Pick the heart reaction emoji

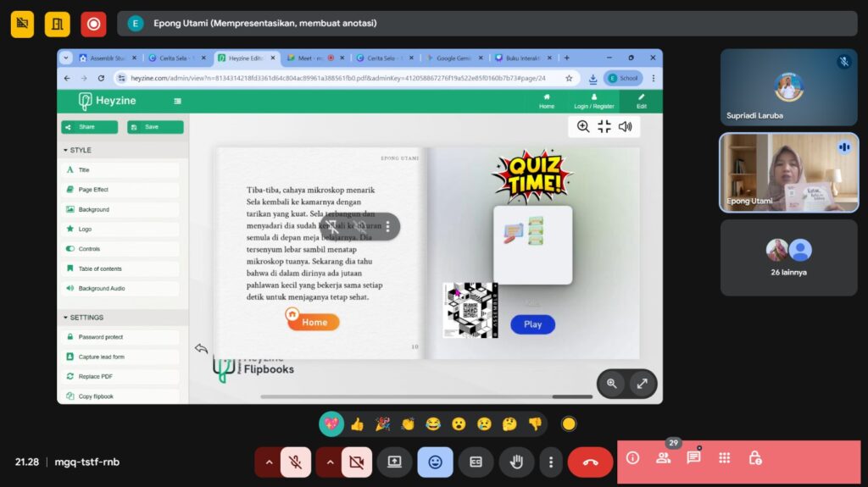[331, 424]
